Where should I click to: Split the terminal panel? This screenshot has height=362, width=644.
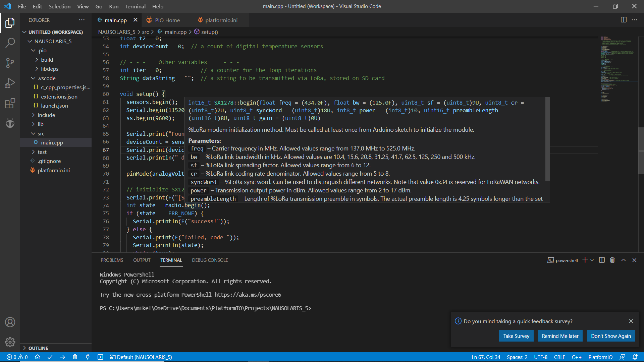tap(601, 260)
